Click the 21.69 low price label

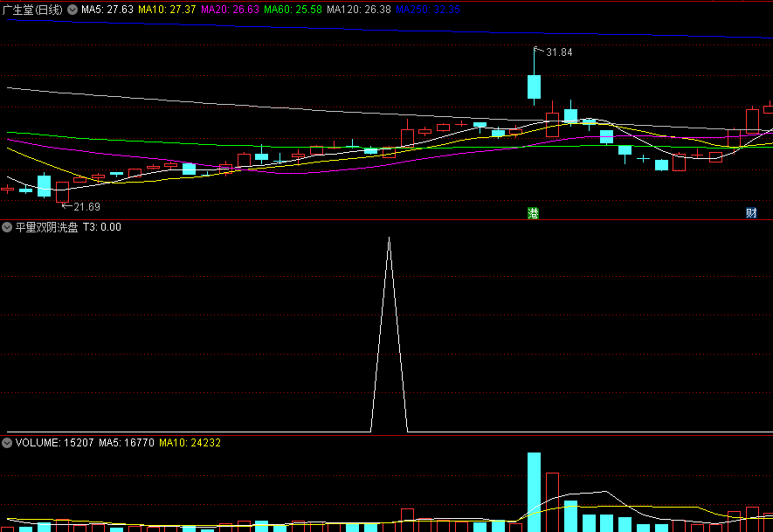[86, 207]
